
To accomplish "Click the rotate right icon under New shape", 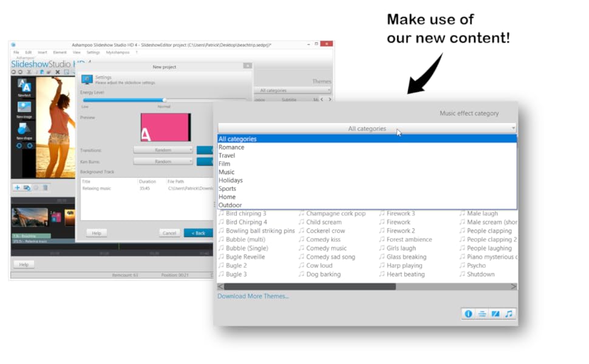I will pos(30,146).
